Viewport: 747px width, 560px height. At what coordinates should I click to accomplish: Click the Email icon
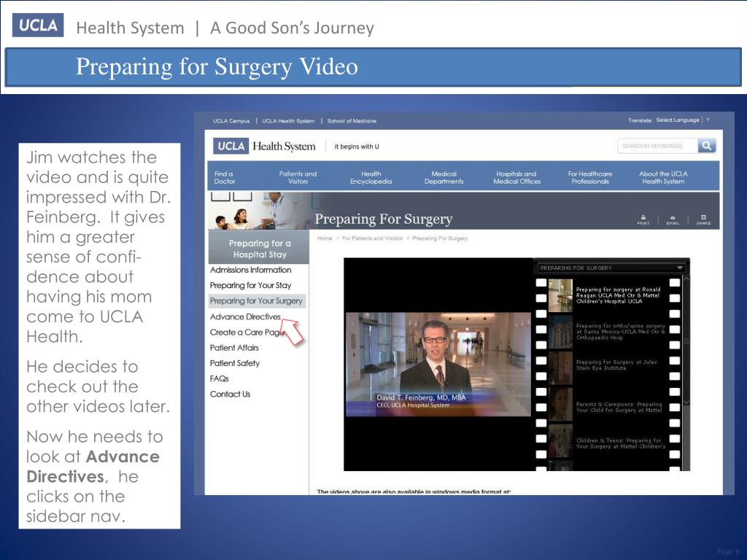tap(673, 219)
